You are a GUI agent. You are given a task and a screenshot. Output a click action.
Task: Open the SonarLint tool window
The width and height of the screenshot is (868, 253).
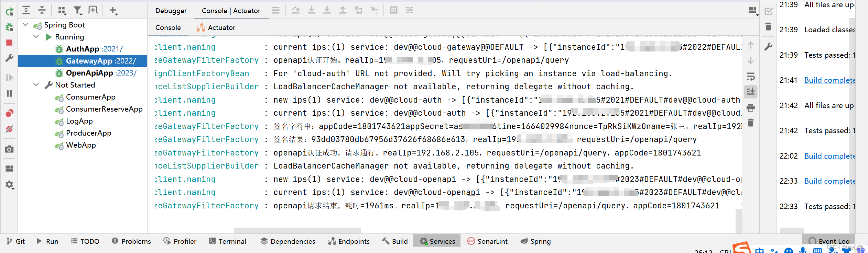point(487,241)
